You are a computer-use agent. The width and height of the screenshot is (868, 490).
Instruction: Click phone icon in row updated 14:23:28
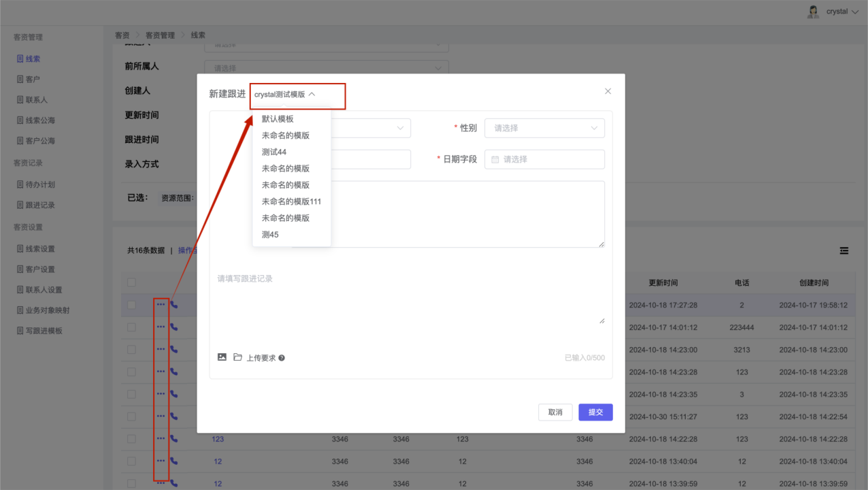coord(174,372)
